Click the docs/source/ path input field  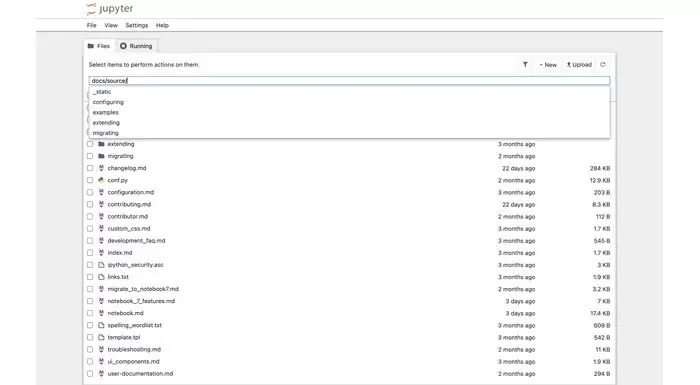pos(349,81)
